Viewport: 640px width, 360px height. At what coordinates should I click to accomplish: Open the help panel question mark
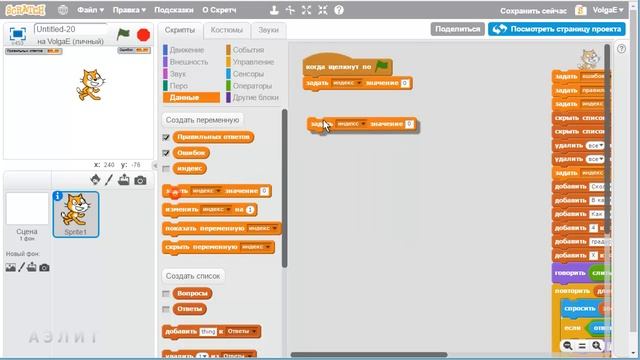click(x=621, y=49)
